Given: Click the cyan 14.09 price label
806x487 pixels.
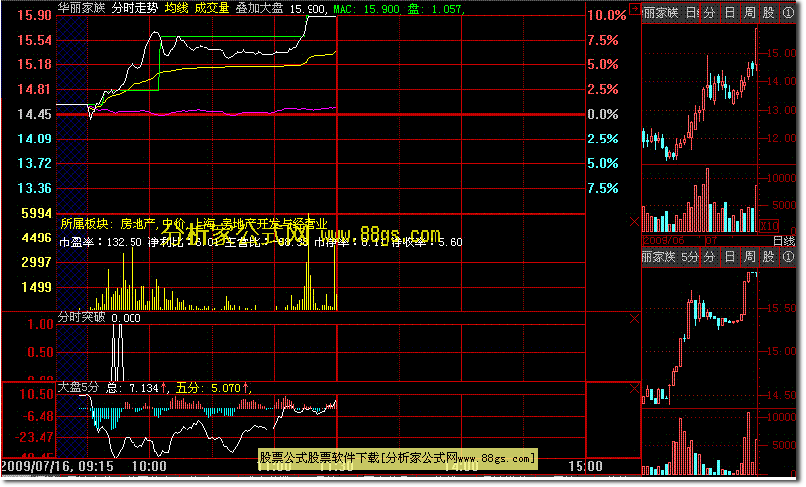Looking at the screenshot, I should click(34, 138).
